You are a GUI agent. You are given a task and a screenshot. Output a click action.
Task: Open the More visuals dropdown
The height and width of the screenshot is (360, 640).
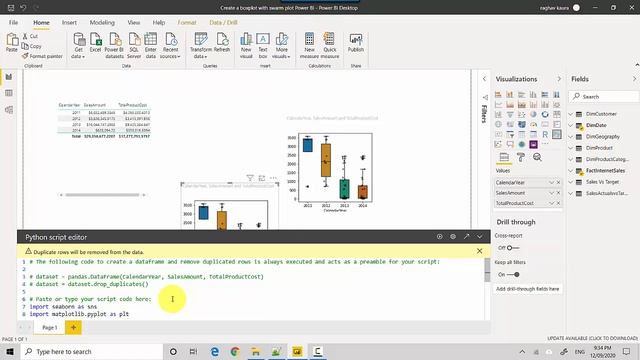281,46
